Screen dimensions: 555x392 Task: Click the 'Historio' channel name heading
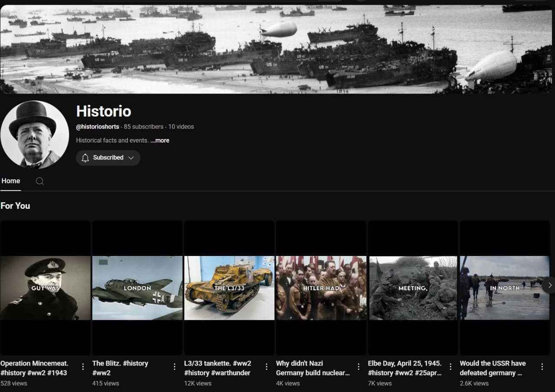[x=104, y=111]
